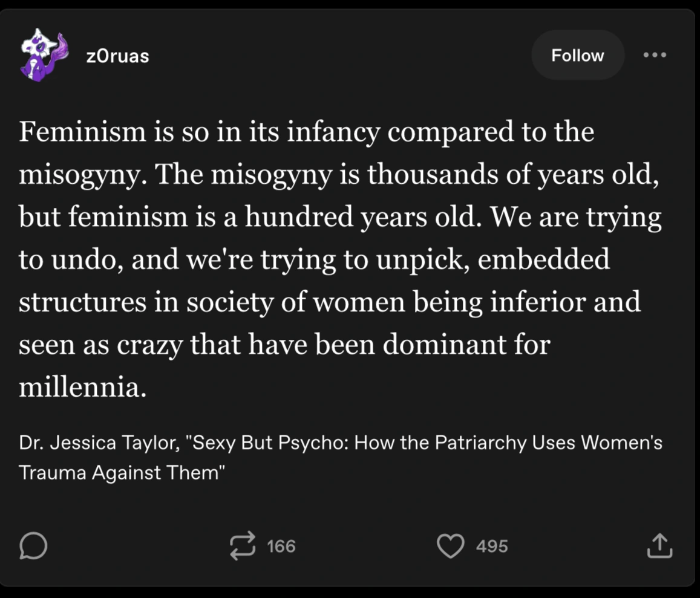Click the reply speech bubble icon
700x598 pixels.
click(33, 547)
